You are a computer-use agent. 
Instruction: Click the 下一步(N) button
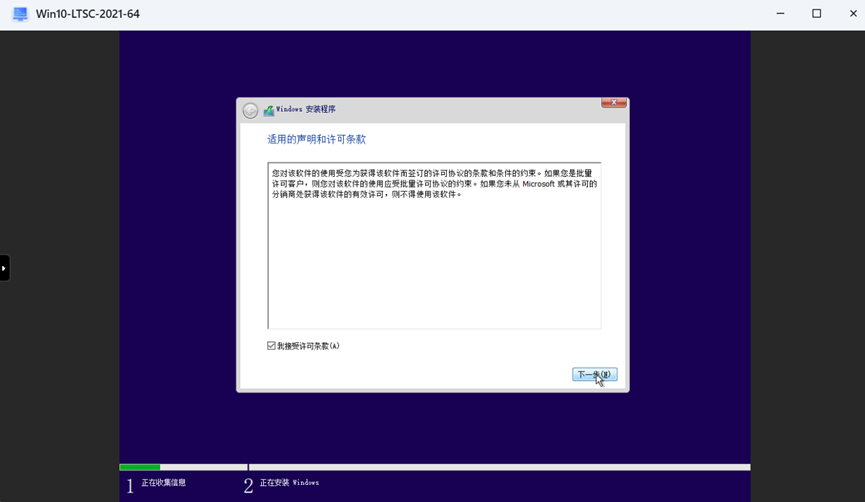click(x=594, y=375)
